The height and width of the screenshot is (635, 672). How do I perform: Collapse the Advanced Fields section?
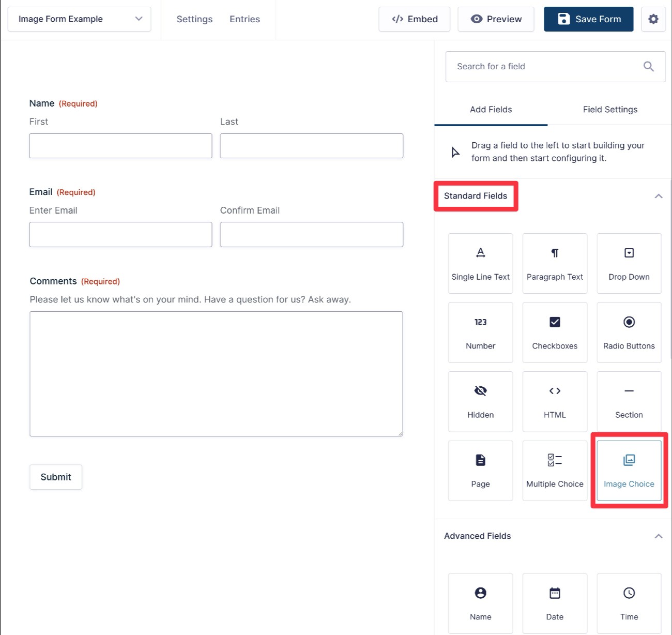(658, 536)
